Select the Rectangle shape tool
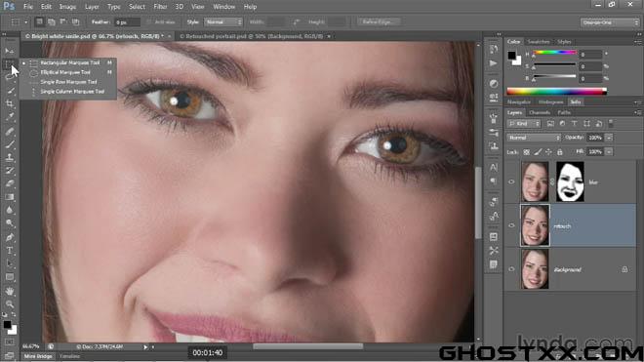Screen dimensions: 644x362 tap(10, 277)
